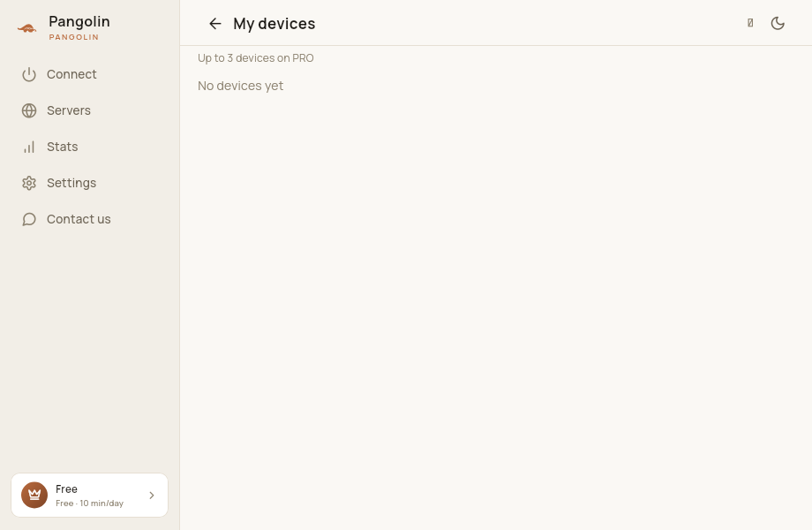Go back using the arrow beside My devices
The width and height of the screenshot is (812, 530).
click(214, 23)
